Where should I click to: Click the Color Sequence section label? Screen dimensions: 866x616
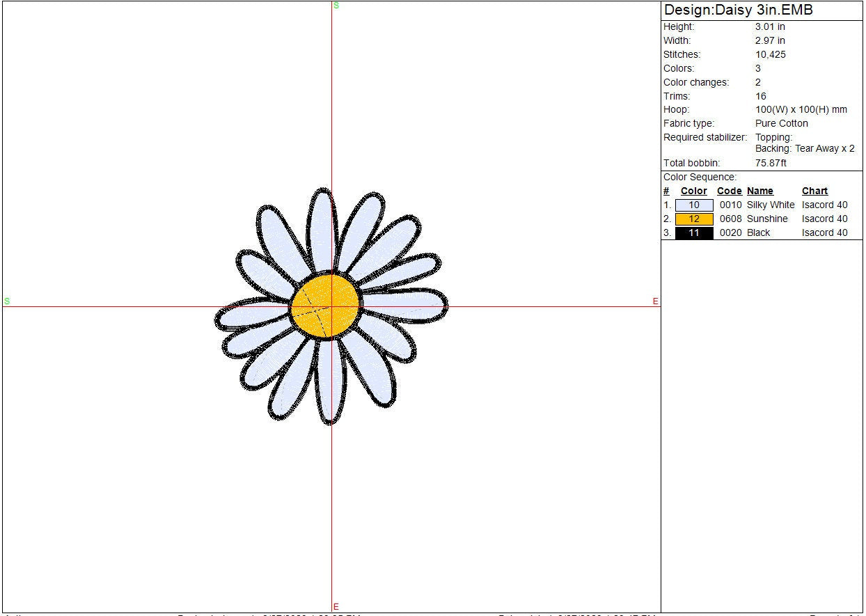tap(700, 177)
